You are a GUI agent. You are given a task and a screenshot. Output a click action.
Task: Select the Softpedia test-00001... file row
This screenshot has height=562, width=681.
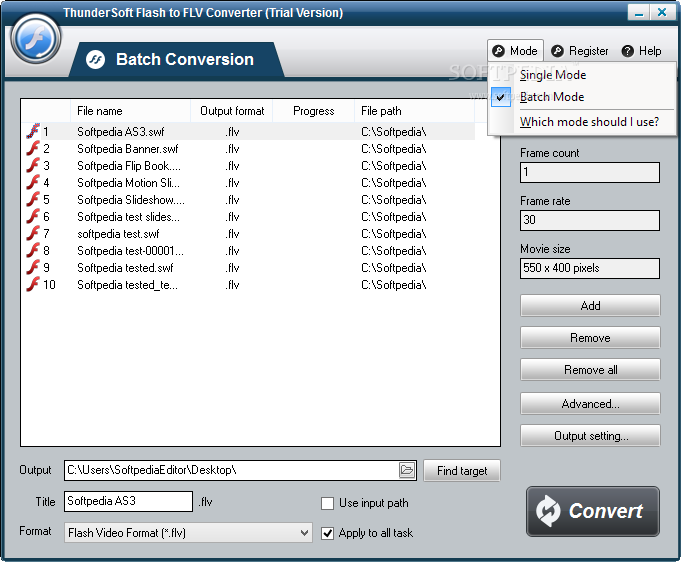pos(248,250)
